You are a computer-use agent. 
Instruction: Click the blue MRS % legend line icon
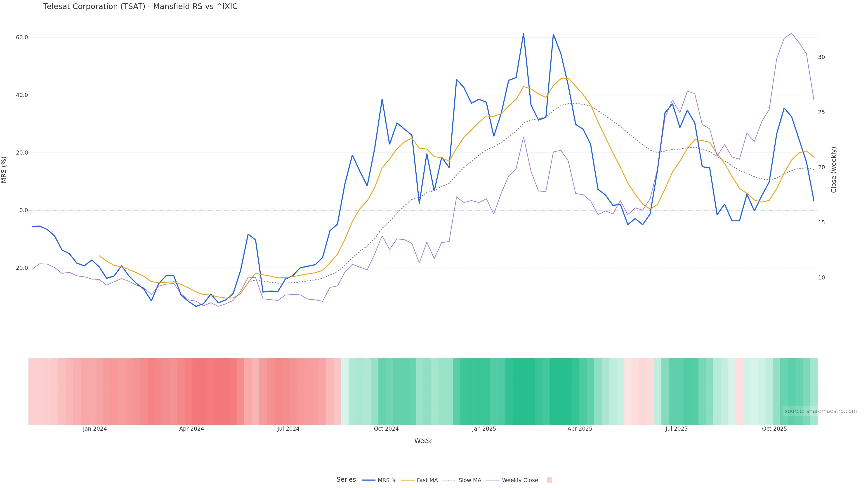click(x=369, y=480)
